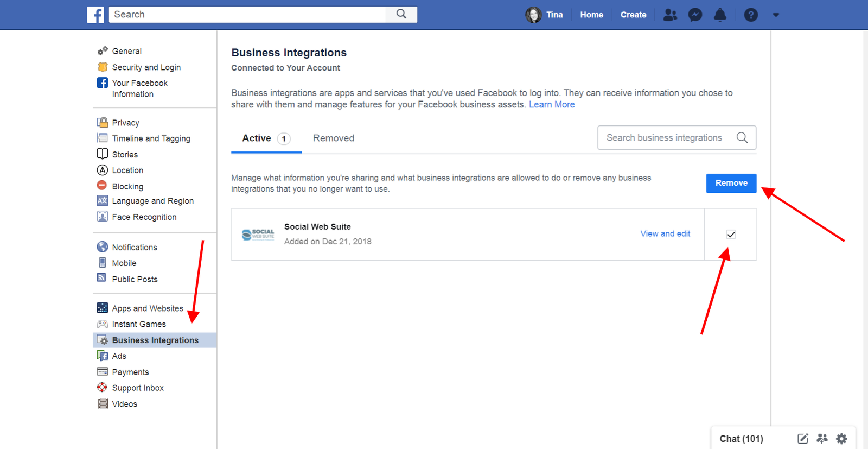Click the Public Posts feed icon
Image resolution: width=868 pixels, height=449 pixels.
tap(101, 277)
